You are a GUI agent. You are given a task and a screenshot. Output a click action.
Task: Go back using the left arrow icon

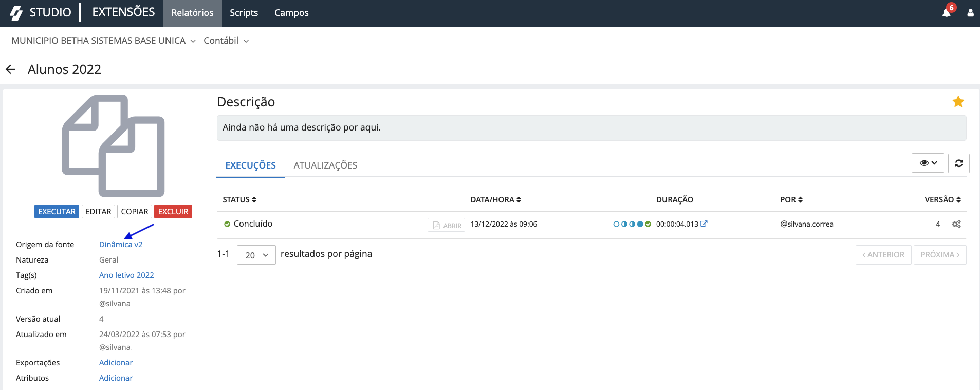click(x=10, y=69)
